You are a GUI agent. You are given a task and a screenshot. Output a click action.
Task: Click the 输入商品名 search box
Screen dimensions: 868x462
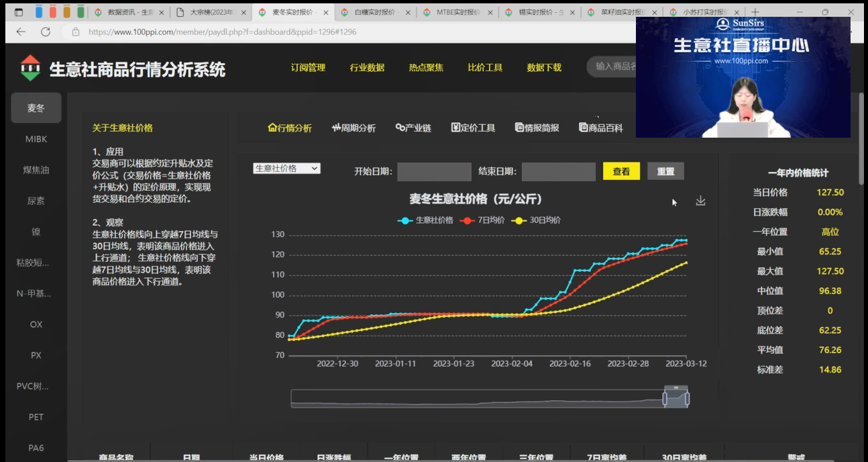(612, 66)
